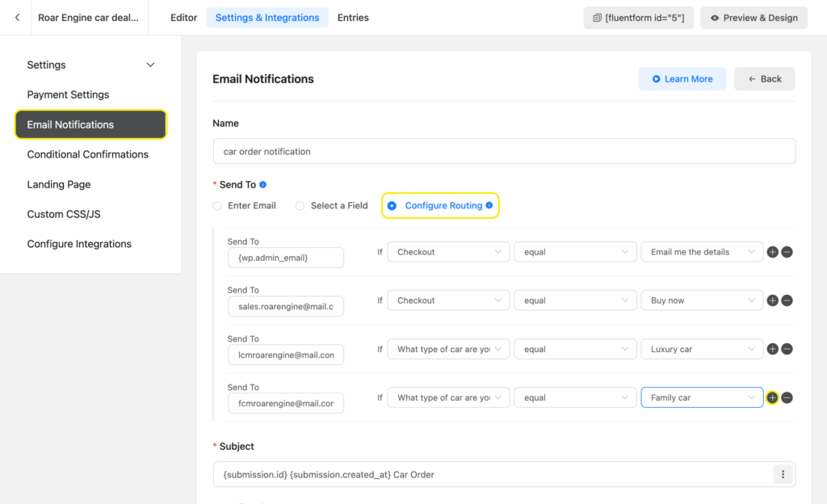
Task: Click the Roar Engine car deal form title
Action: [88, 18]
